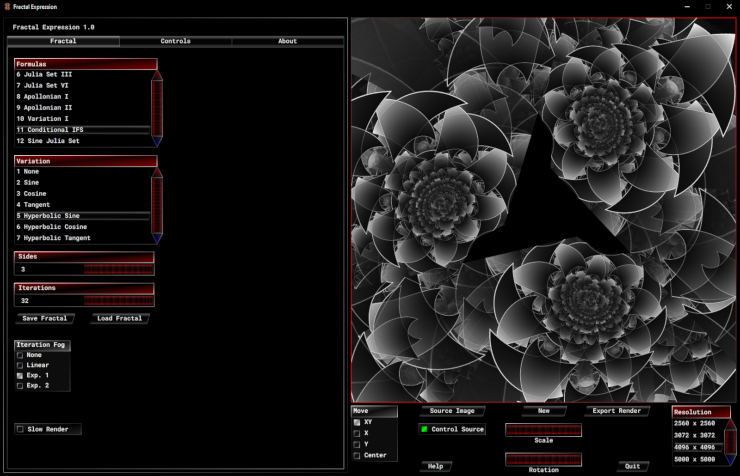Screen dimensions: 740x476
Task: Enable Move Center checkbox
Action: pos(357,456)
